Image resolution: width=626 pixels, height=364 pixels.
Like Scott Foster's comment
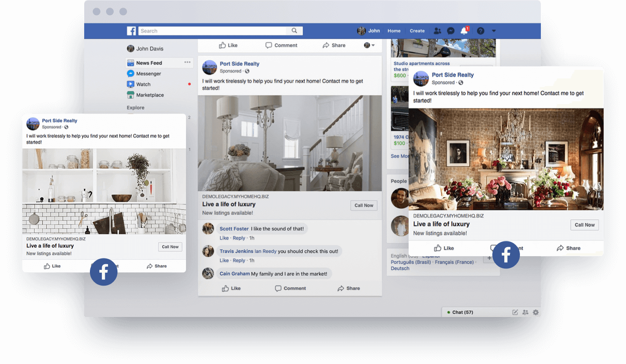[x=224, y=238]
